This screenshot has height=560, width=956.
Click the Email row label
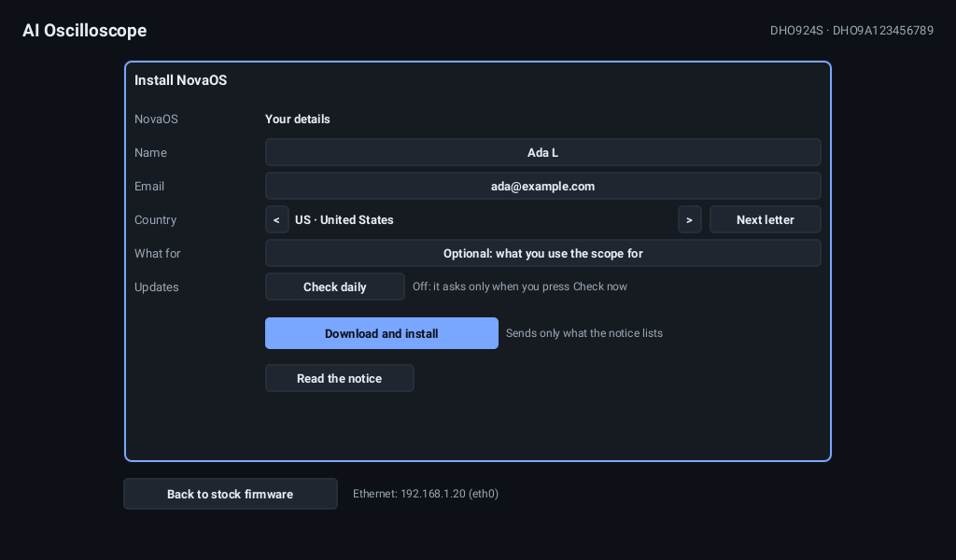tap(149, 187)
